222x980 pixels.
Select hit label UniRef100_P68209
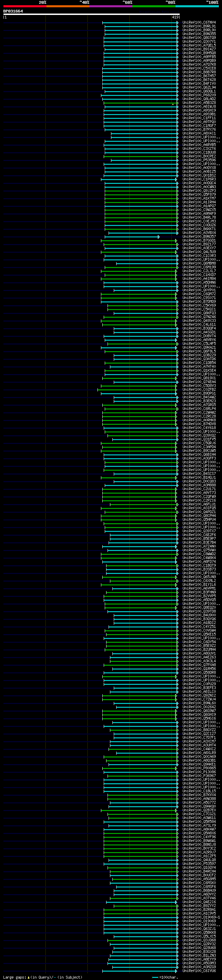pyautogui.click(x=199, y=95)
